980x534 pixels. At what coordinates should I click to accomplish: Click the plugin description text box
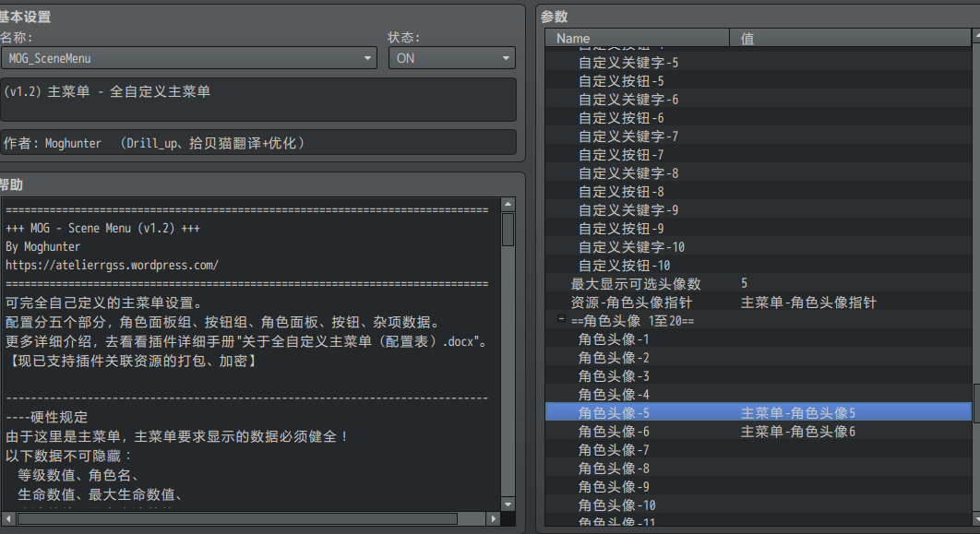point(258,99)
